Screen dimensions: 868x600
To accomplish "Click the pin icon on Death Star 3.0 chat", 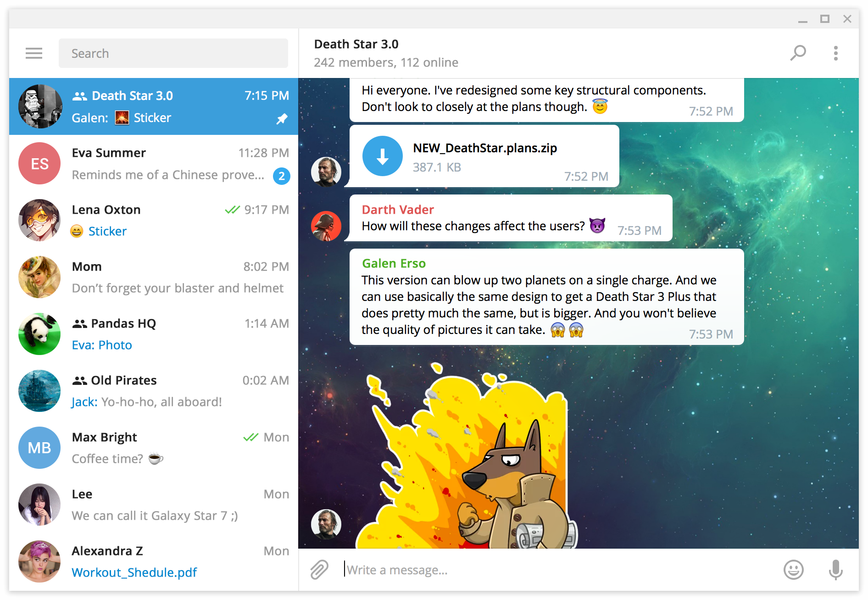I will click(x=281, y=119).
